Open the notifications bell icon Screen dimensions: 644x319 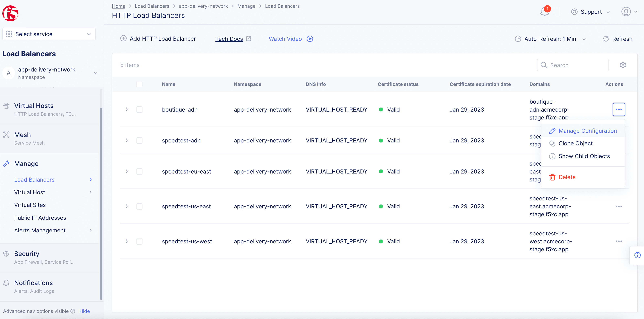(544, 12)
